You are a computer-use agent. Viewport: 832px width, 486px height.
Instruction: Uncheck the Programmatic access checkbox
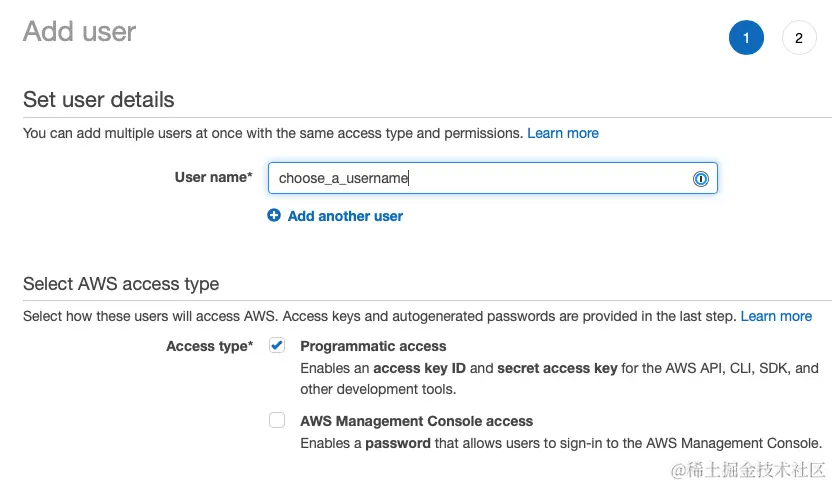[277, 345]
